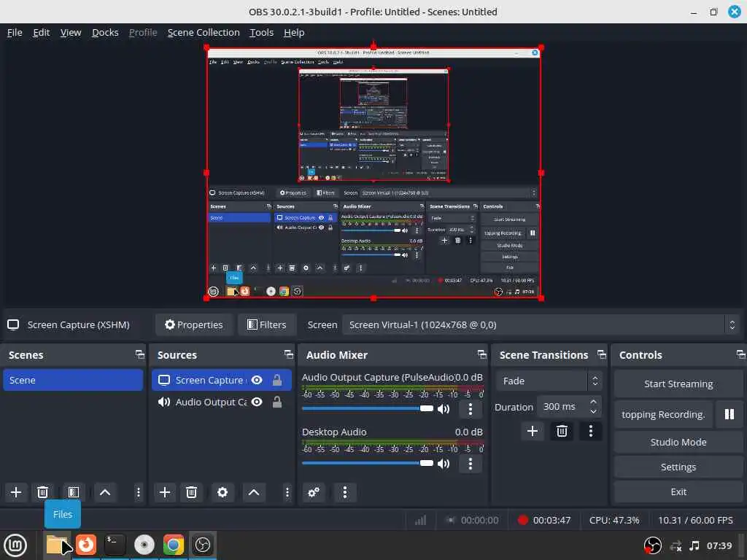The height and width of the screenshot is (560, 747).
Task: Launch Firefox from the taskbar
Action: tap(86, 545)
